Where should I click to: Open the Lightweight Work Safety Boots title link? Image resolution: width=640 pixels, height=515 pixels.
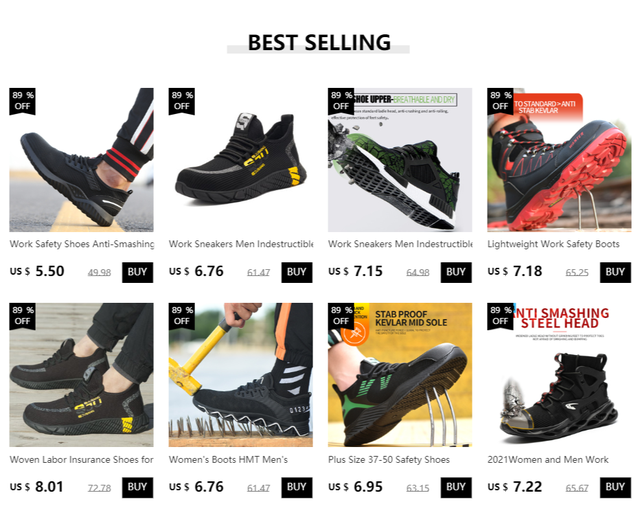(x=553, y=244)
